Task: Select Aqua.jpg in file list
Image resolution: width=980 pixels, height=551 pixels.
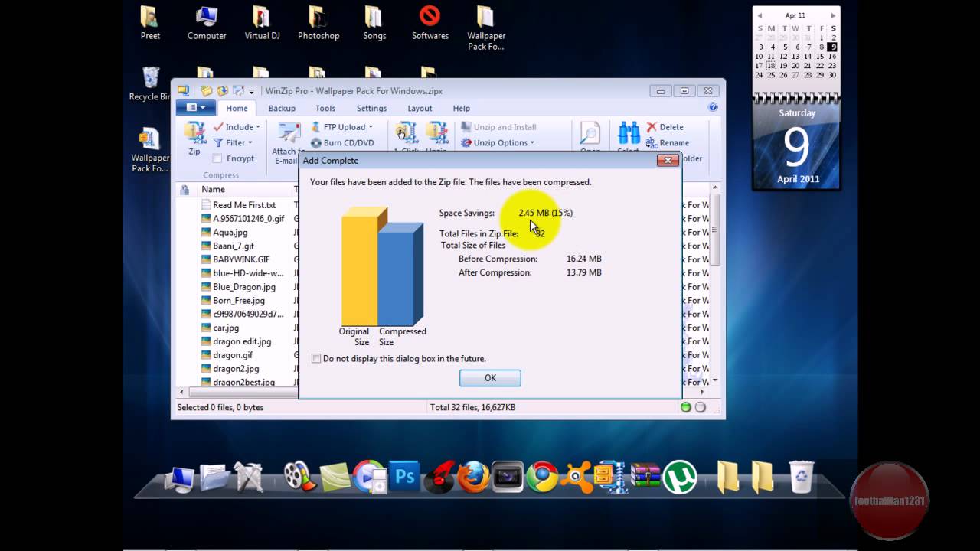Action: click(230, 233)
